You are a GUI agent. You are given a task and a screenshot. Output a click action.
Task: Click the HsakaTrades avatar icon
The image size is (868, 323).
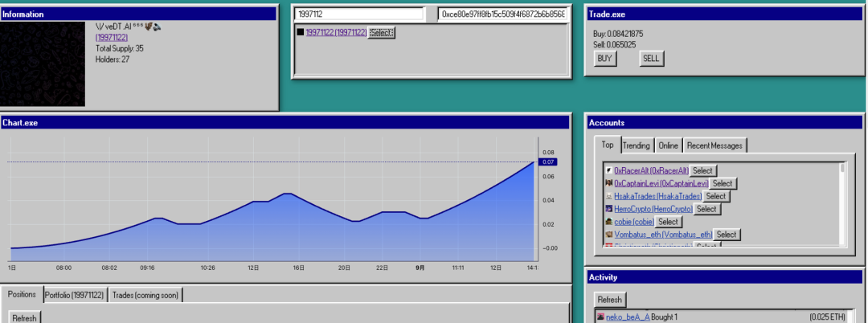609,196
